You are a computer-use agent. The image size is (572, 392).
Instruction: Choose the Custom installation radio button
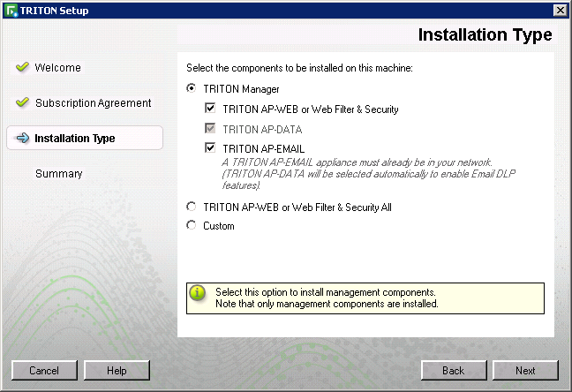pos(192,225)
